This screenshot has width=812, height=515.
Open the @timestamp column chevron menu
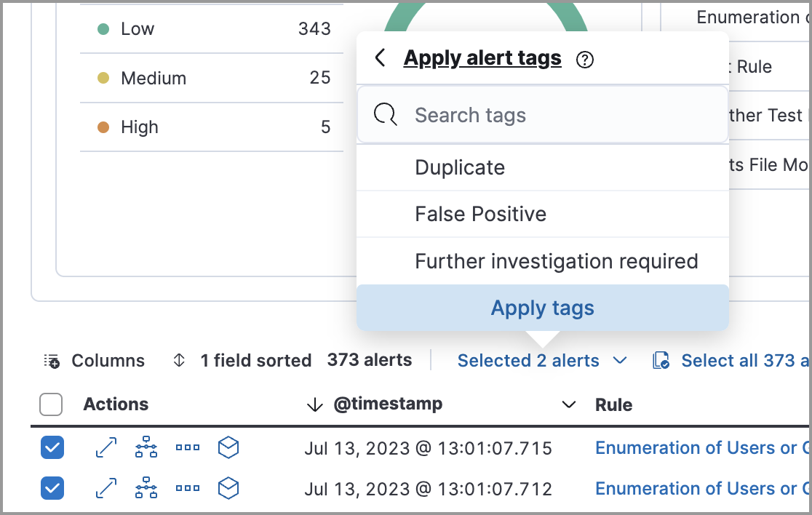tap(568, 404)
